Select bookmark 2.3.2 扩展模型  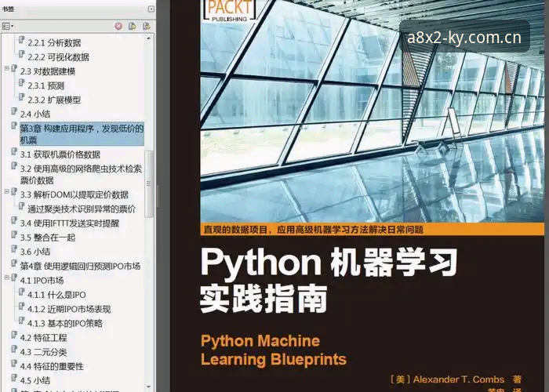54,100
